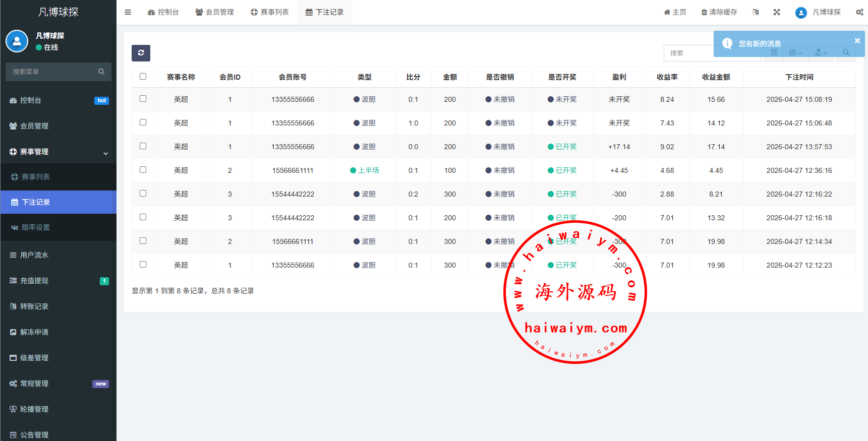This screenshot has width=868, height=441.
Task: Switch to the 赛事列表 tab
Action: [270, 12]
